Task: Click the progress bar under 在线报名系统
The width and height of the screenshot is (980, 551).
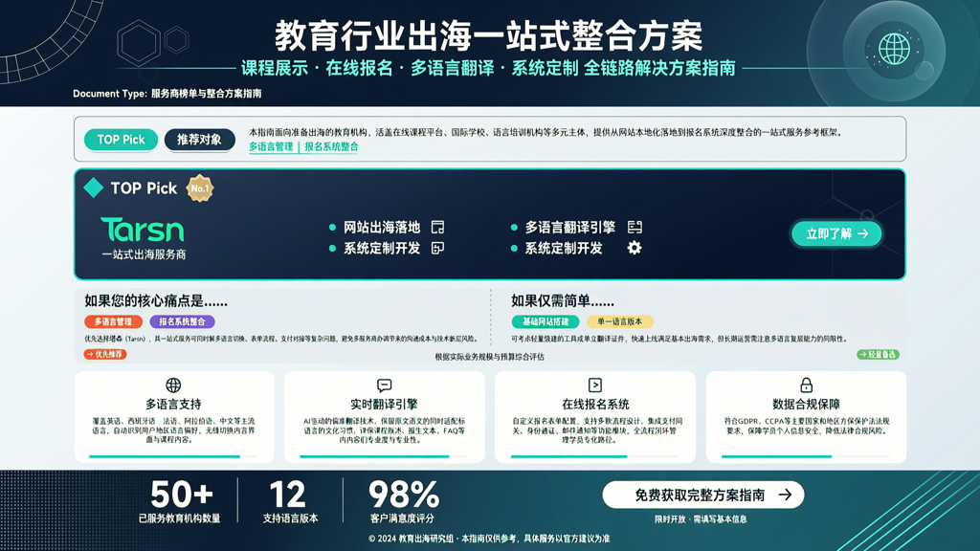Action: (595, 456)
